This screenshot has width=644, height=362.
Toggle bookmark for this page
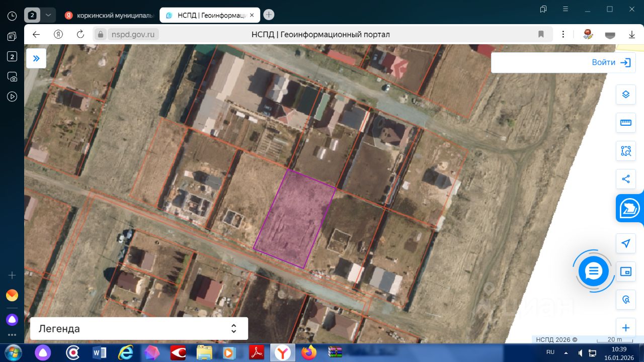(541, 34)
